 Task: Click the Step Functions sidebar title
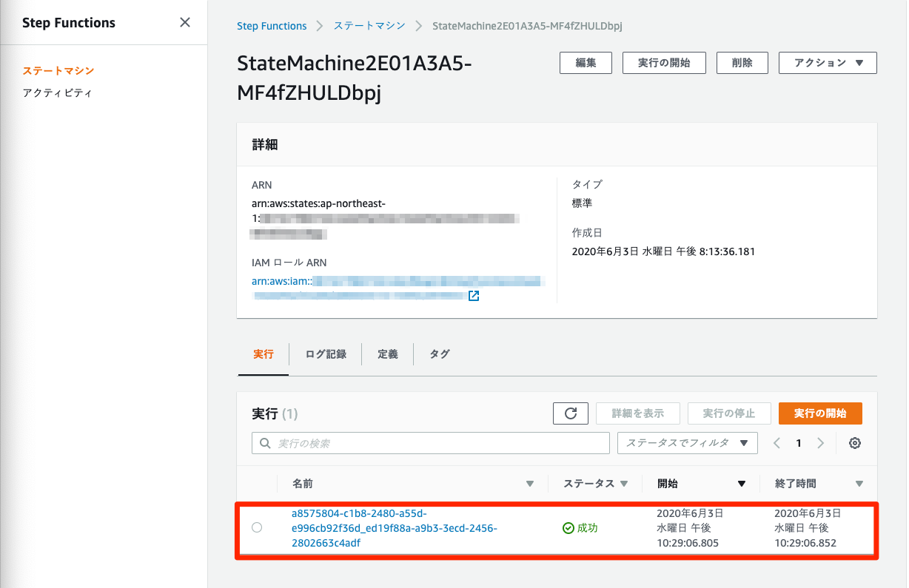69,23
